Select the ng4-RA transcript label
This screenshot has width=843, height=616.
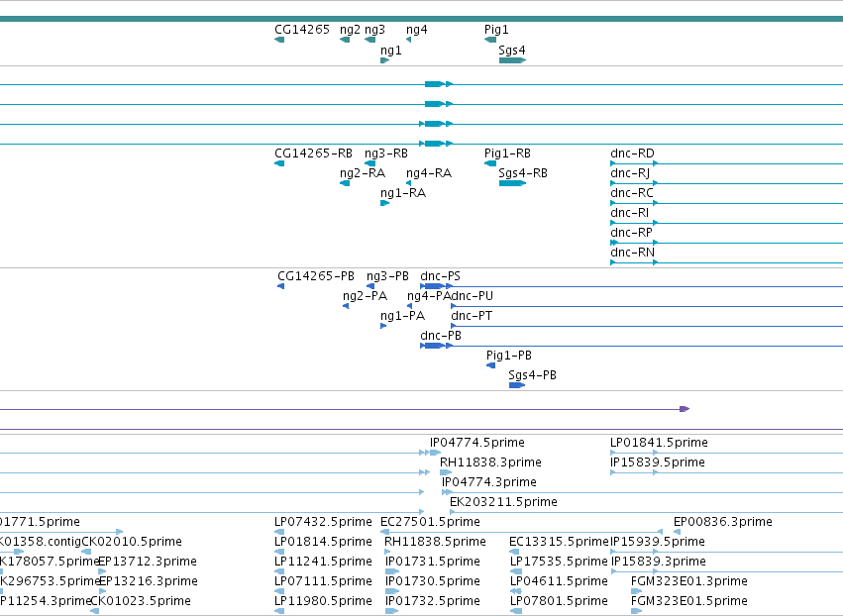coord(429,173)
